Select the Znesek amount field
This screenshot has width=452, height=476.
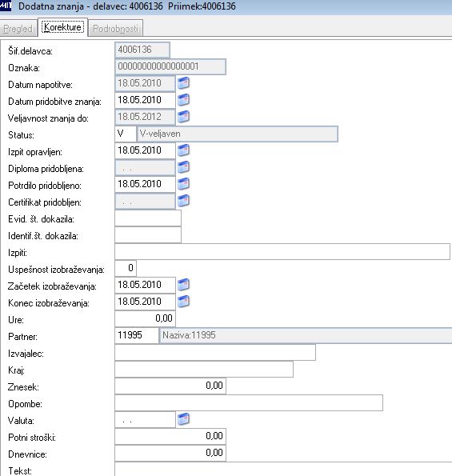tap(170, 386)
